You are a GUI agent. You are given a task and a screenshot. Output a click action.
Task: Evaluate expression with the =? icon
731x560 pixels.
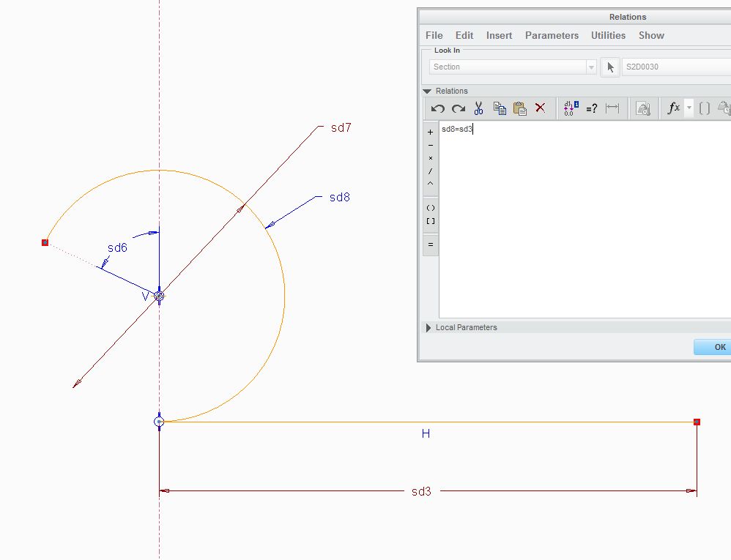592,108
